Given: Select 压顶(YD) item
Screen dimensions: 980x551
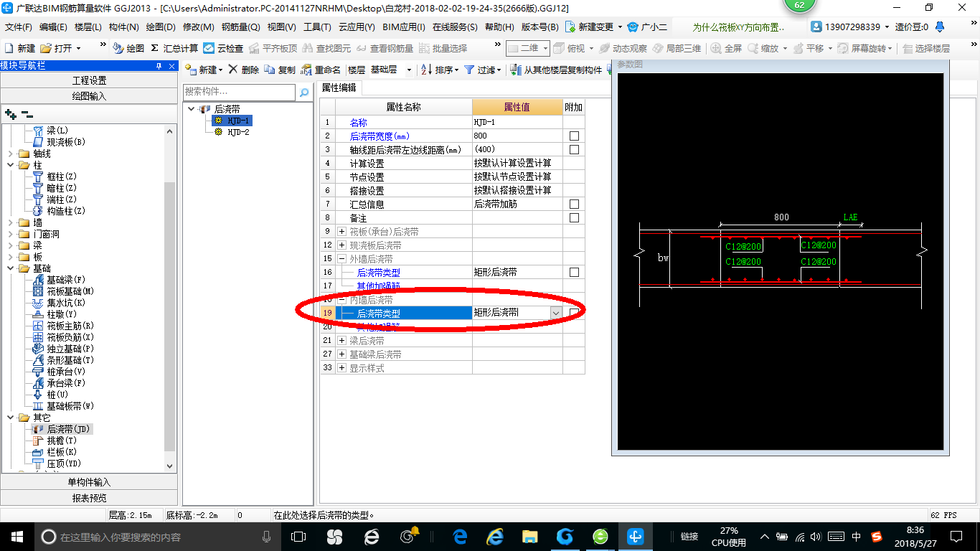Looking at the screenshot, I should coord(57,463).
